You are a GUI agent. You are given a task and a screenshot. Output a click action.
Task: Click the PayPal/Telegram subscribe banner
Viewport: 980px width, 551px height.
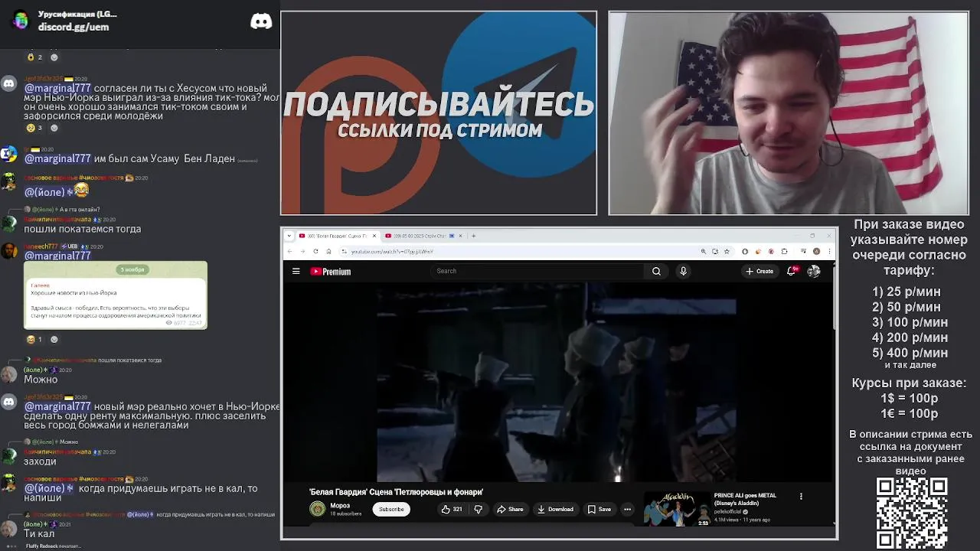tap(439, 113)
